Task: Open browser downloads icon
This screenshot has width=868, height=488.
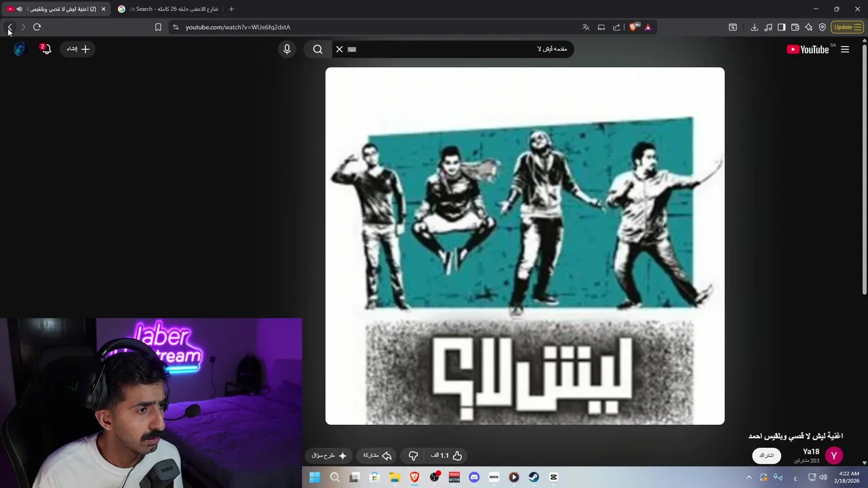Action: [754, 27]
